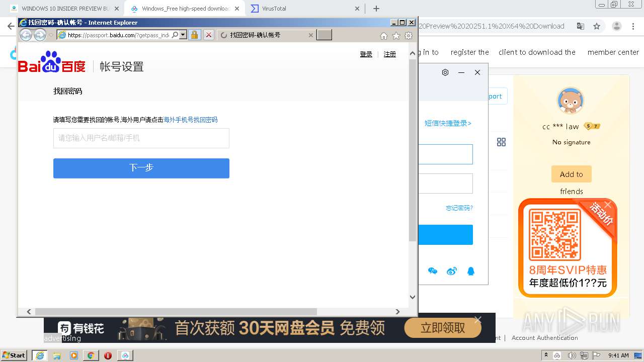This screenshot has width=644, height=362.
Task: Log in with Weibo icon
Action: 452,271
